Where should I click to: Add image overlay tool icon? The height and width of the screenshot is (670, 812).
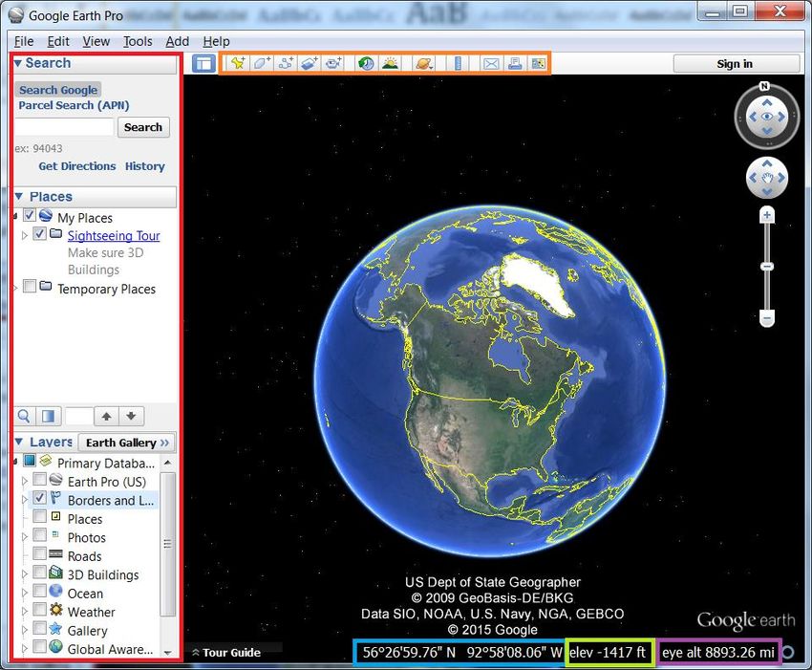[310, 63]
